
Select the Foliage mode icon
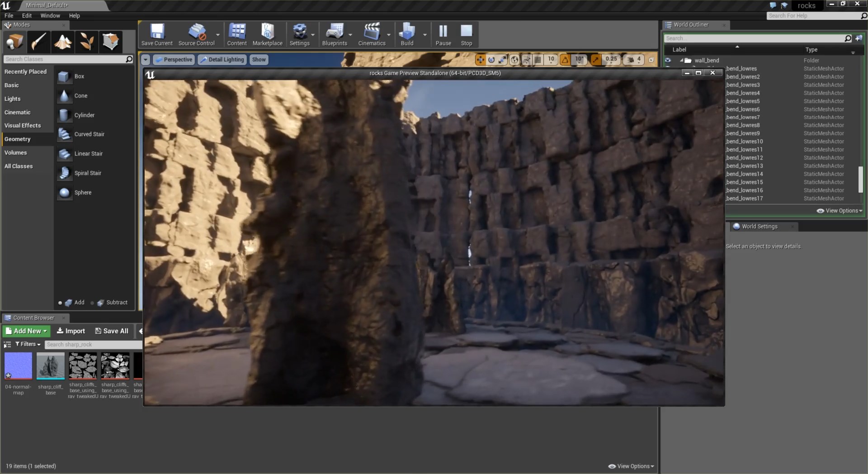click(87, 42)
